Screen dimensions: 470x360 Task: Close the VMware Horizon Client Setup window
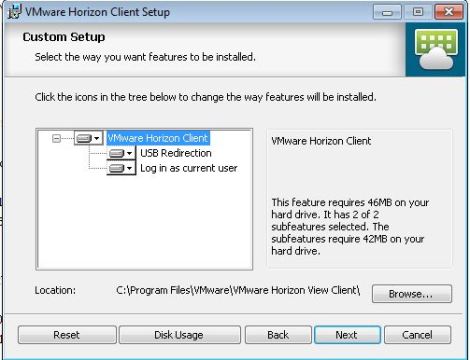[449, 12]
